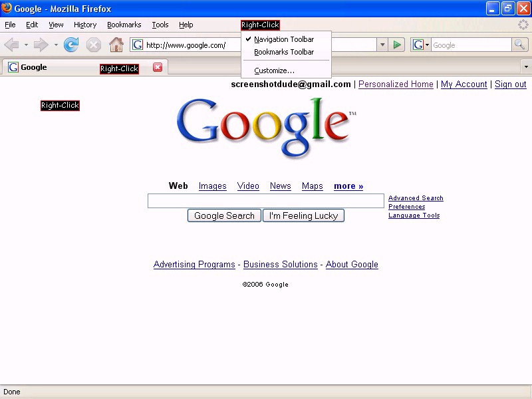Image resolution: width=532 pixels, height=399 pixels.
Task: Open the list all tabs dropdown
Action: pos(526,67)
